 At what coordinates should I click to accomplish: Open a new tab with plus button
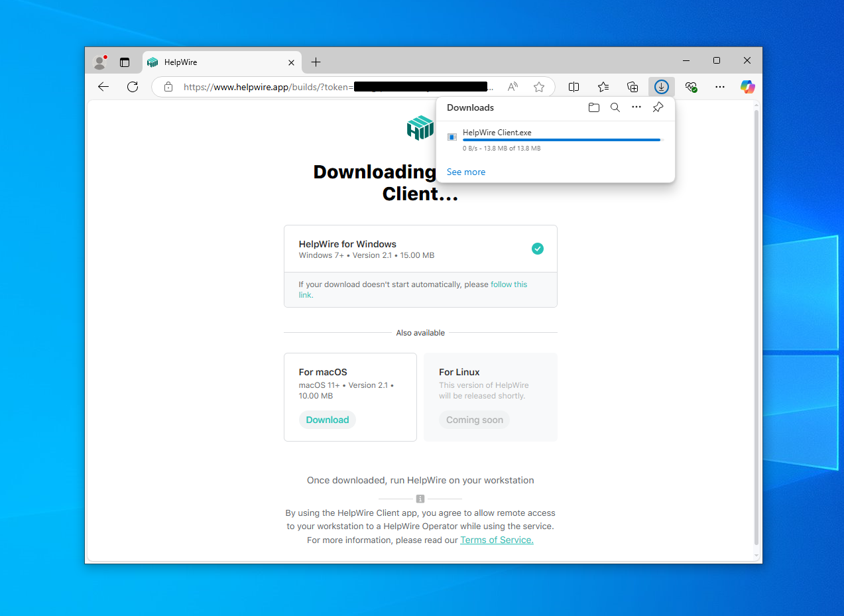(x=316, y=62)
